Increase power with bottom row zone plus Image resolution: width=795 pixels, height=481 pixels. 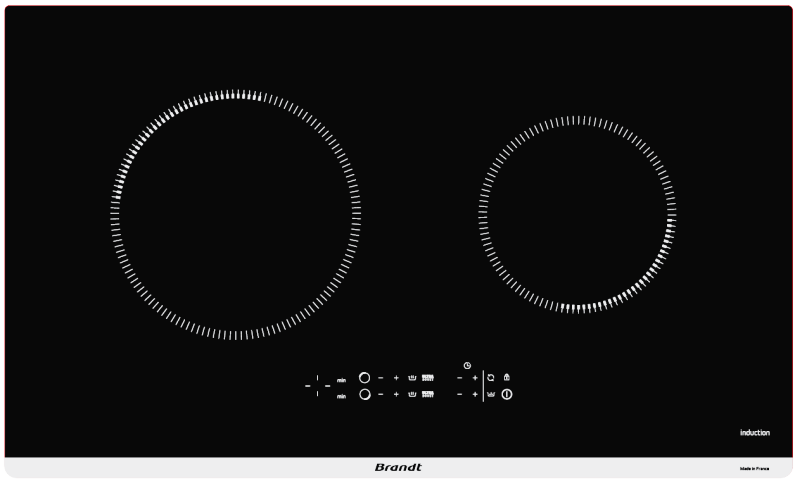(x=396, y=395)
